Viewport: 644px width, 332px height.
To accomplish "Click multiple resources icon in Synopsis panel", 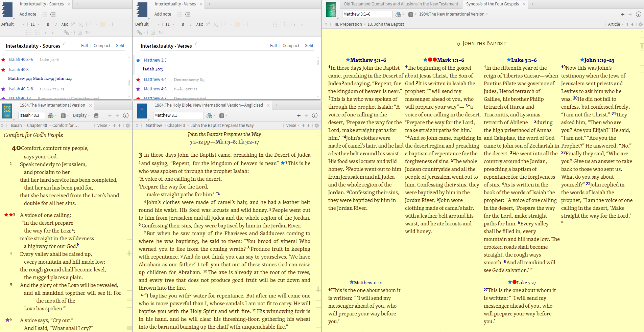I will click(x=410, y=14).
